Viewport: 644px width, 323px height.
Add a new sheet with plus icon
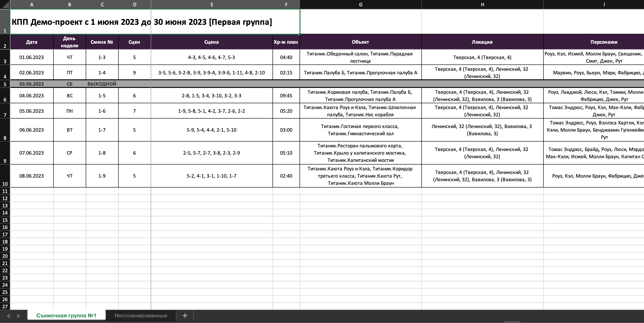click(x=185, y=316)
